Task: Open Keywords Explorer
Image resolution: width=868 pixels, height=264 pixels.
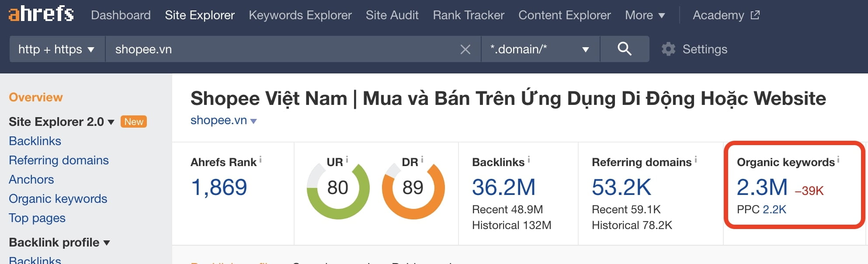Action: [300, 15]
